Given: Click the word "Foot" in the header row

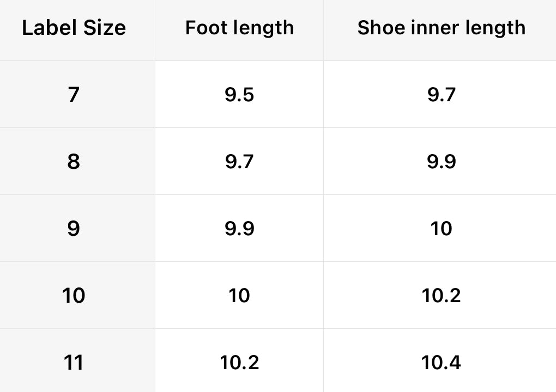Looking at the screenshot, I should click(205, 28).
